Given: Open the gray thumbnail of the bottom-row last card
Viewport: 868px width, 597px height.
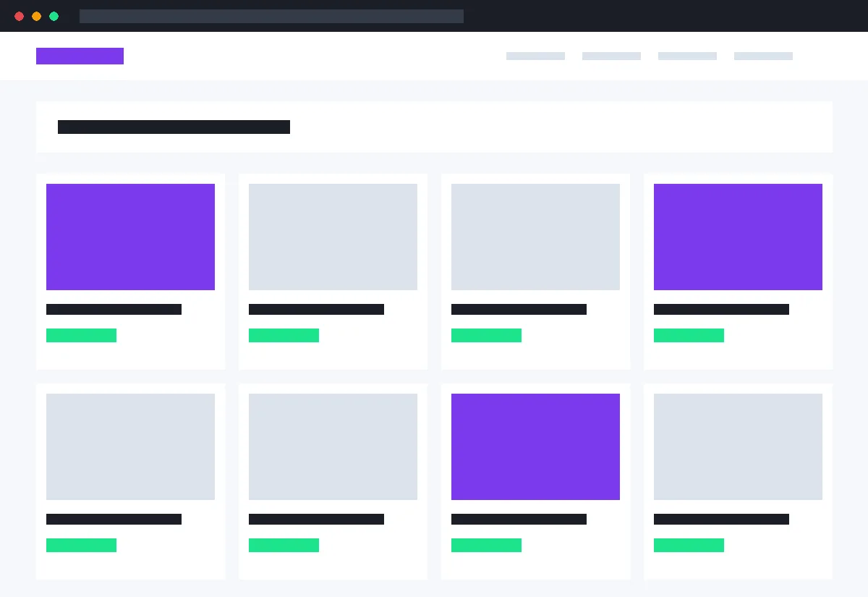Looking at the screenshot, I should [738, 446].
